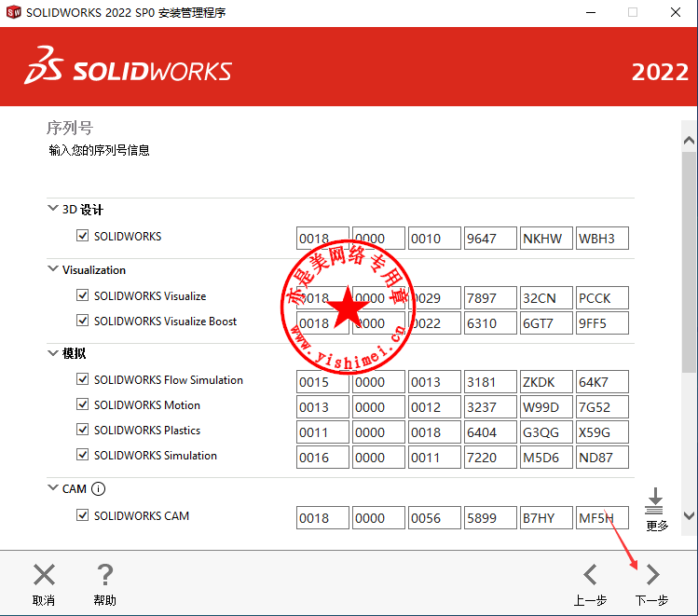Uncheck SOLIDWORKS Visualize checkbox

click(x=82, y=295)
